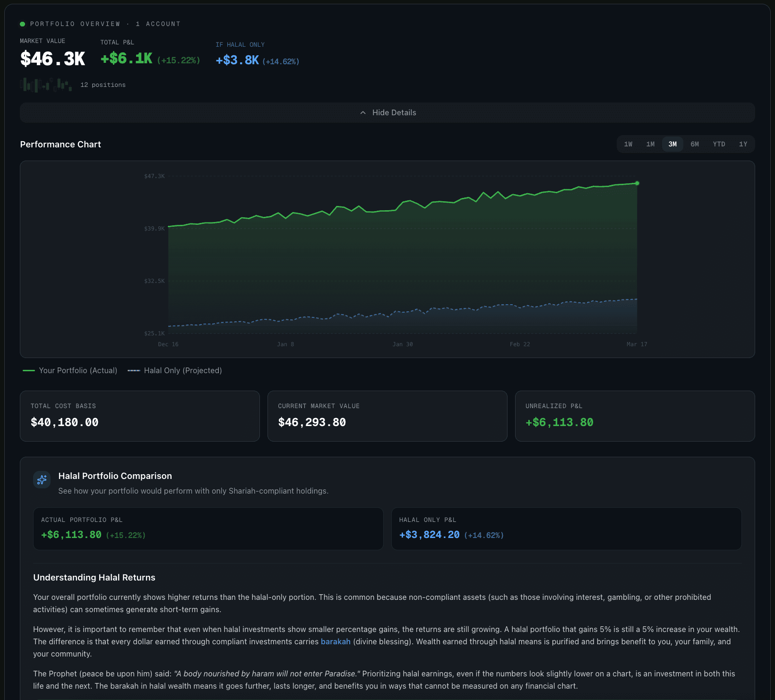Image resolution: width=775 pixels, height=700 pixels.
Task: Toggle the Your Portfolio (Actual) legend
Action: pos(69,370)
